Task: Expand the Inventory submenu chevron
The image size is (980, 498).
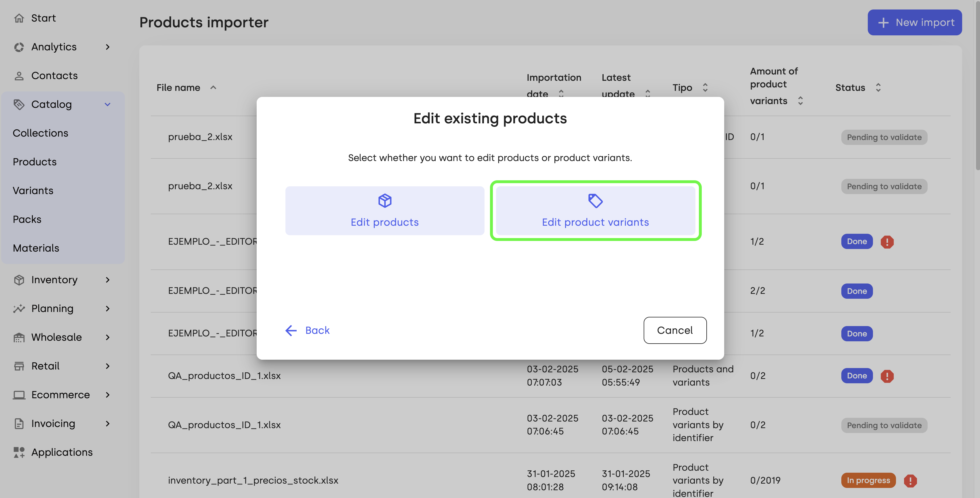Action: [x=108, y=280]
